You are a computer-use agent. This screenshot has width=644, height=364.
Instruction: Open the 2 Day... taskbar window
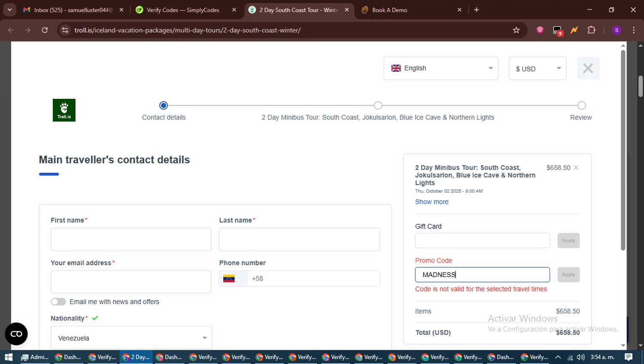tap(136, 357)
